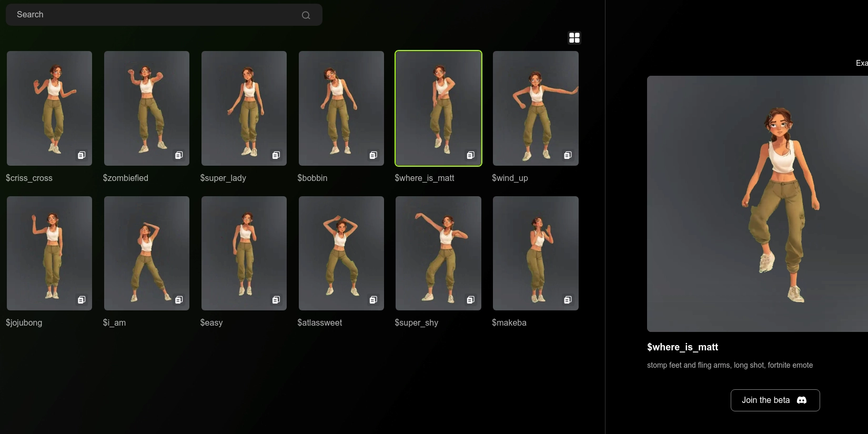The height and width of the screenshot is (434, 868).
Task: Click the large $where_is_matt preview image
Action: (758, 204)
